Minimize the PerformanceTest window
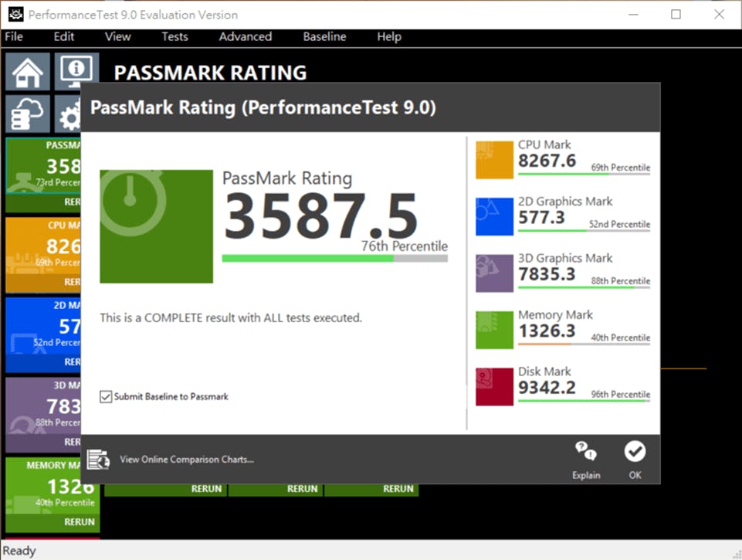The image size is (742, 560). [633, 14]
